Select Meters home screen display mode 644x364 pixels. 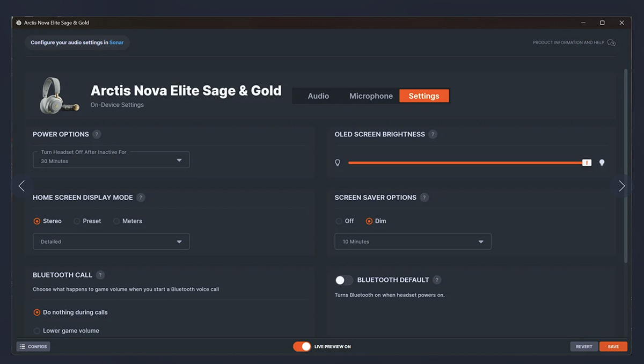point(128,221)
